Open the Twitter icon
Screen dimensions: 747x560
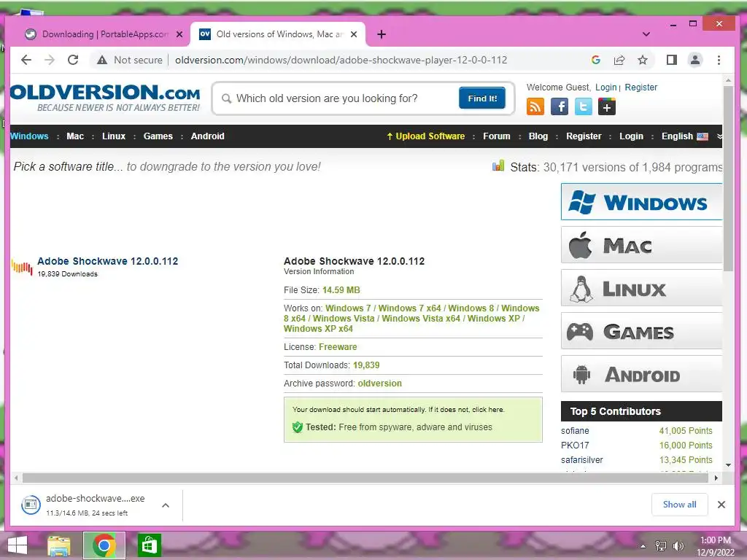(583, 106)
